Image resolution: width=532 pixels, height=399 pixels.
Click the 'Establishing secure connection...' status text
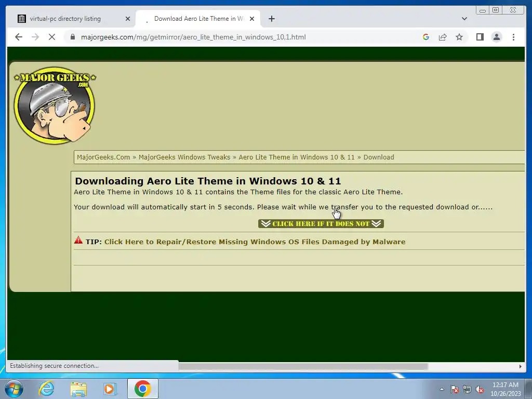click(x=54, y=366)
